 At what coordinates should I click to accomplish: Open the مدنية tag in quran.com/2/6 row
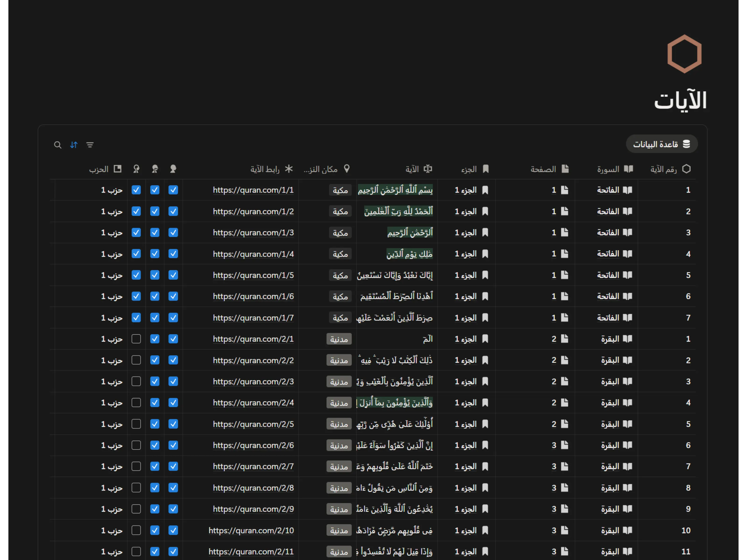[x=339, y=446]
